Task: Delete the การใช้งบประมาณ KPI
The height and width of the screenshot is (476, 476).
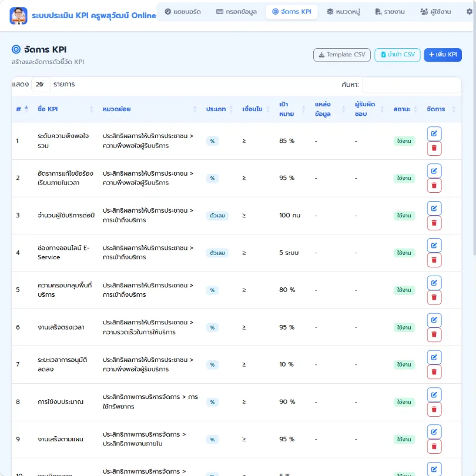Action: (x=434, y=410)
